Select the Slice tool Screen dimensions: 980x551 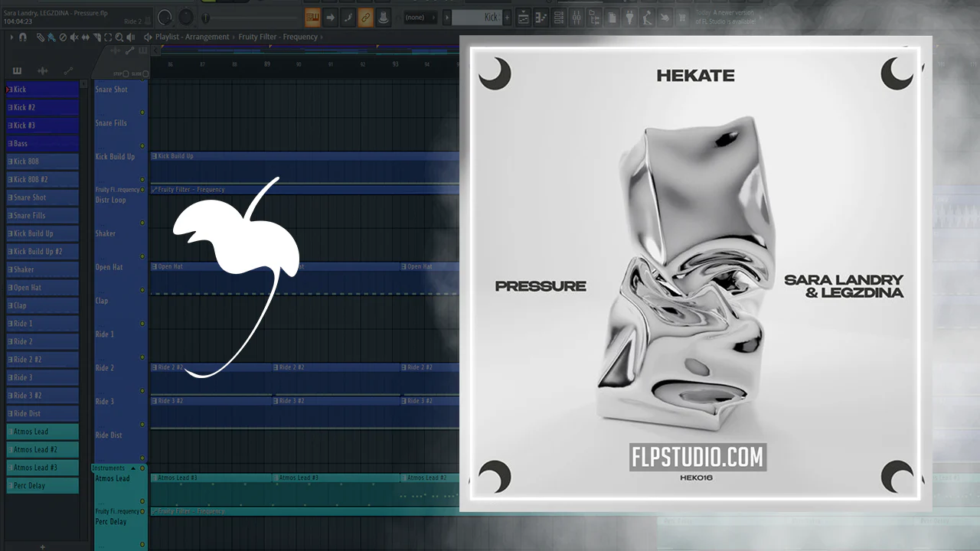coord(96,37)
